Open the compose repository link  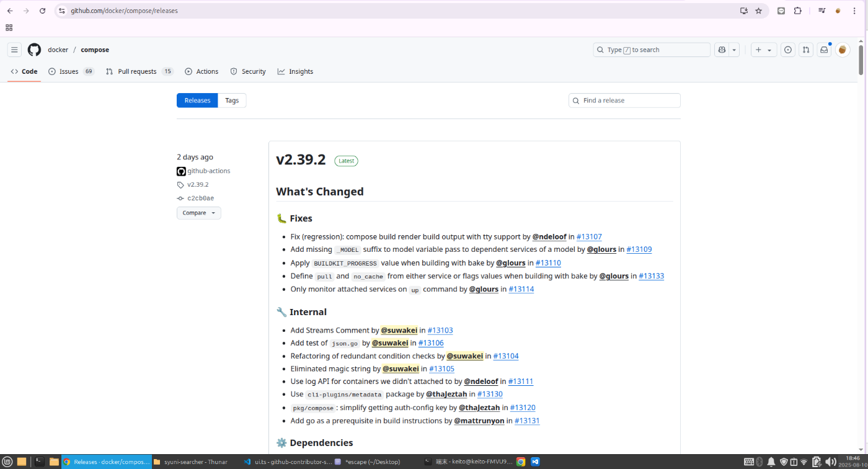[x=95, y=50]
